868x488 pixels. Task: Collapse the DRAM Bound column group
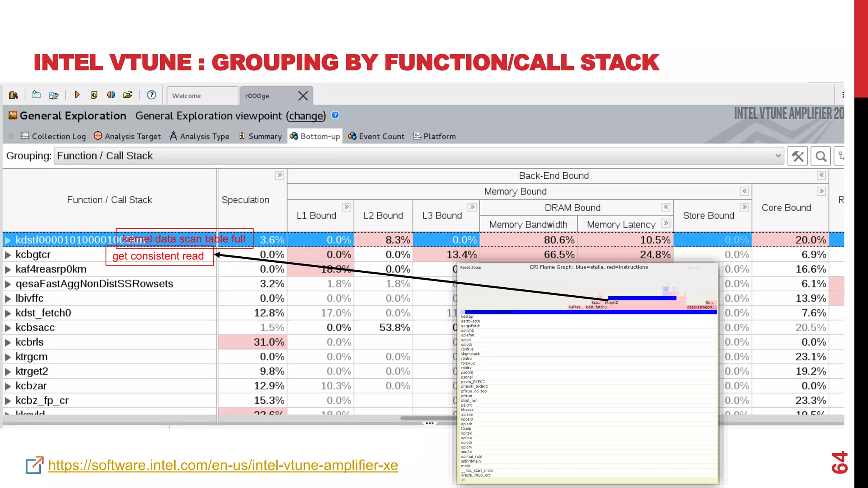tap(666, 207)
